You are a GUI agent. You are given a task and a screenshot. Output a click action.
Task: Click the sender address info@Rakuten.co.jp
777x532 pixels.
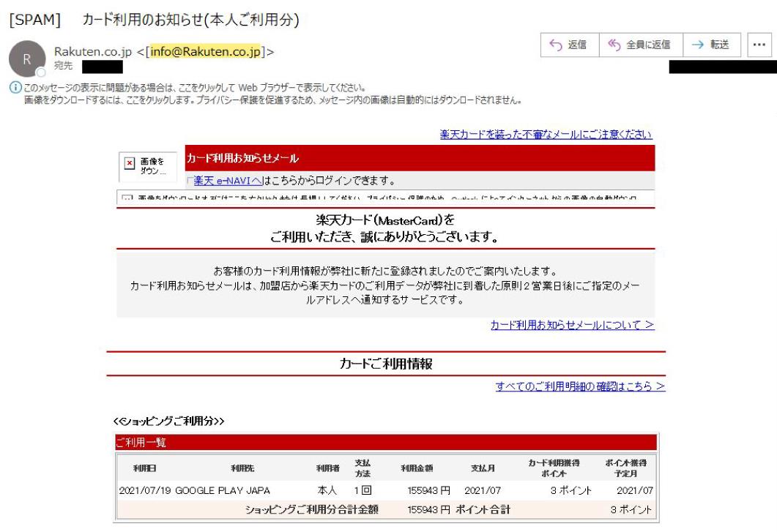click(x=205, y=51)
